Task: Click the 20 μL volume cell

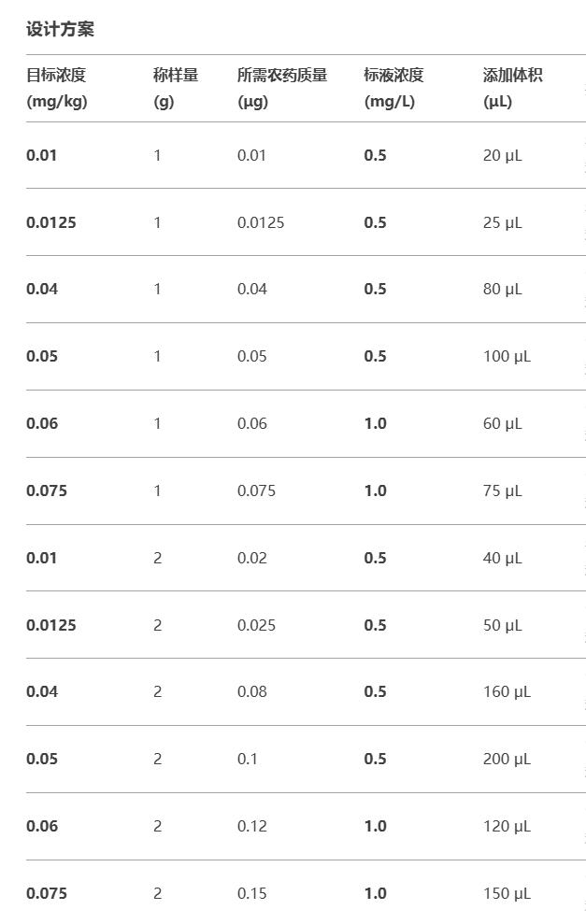Action: [502, 156]
